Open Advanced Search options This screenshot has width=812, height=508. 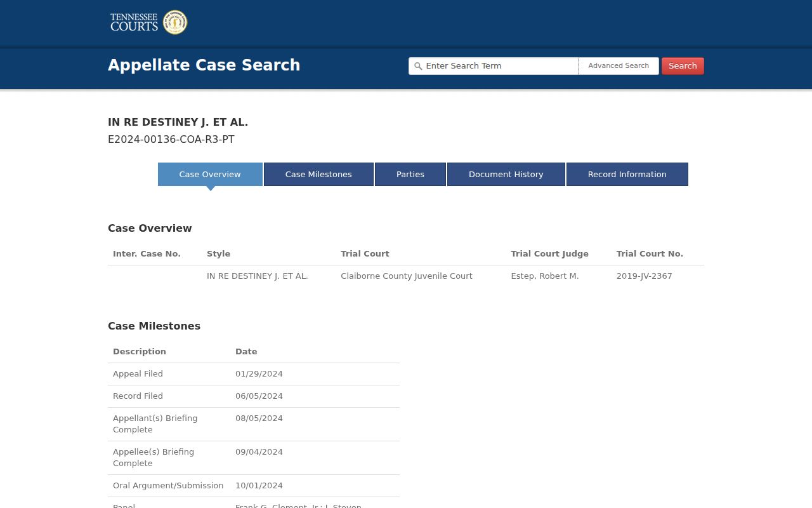(619, 66)
